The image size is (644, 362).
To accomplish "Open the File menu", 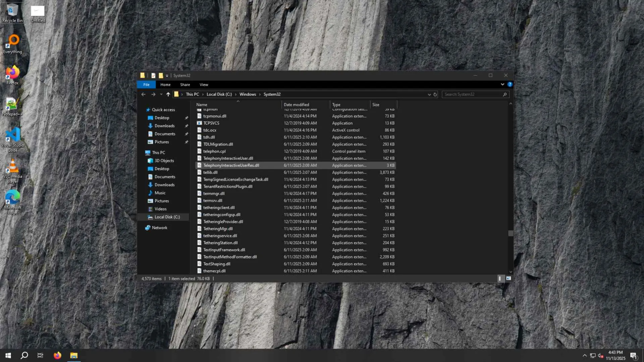I will pyautogui.click(x=146, y=85).
